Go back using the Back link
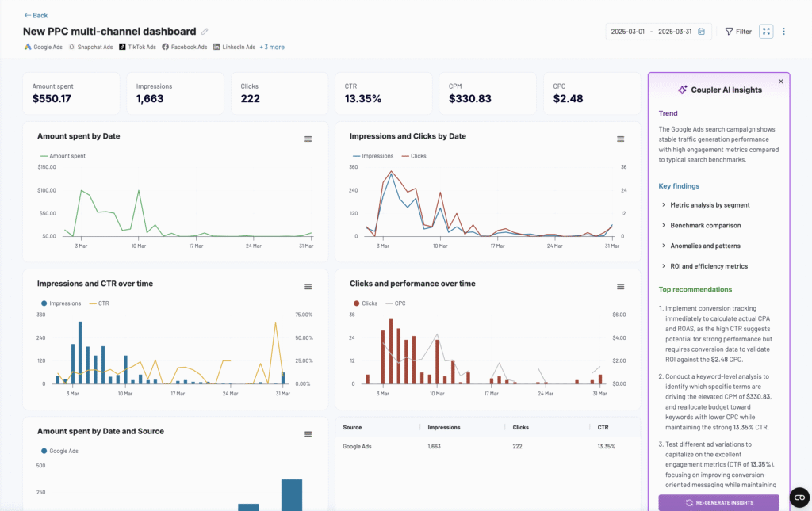This screenshot has height=511, width=812. [36, 16]
